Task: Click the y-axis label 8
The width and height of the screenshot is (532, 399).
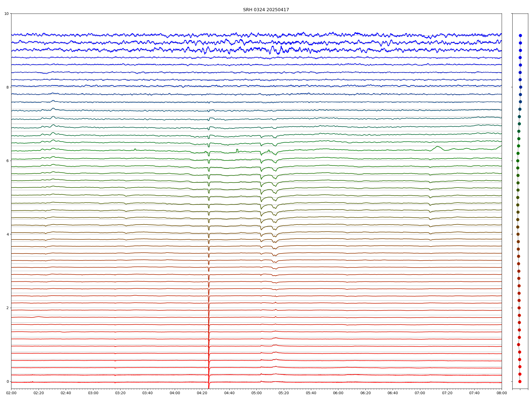Action: click(x=7, y=87)
